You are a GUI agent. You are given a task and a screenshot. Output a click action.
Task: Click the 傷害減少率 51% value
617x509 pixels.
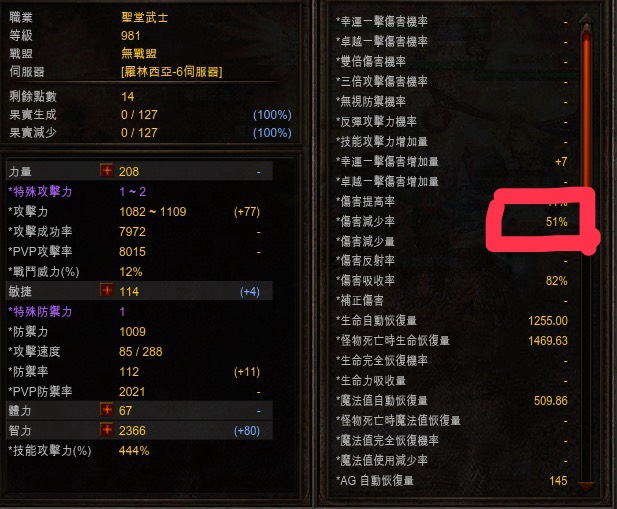point(556,222)
